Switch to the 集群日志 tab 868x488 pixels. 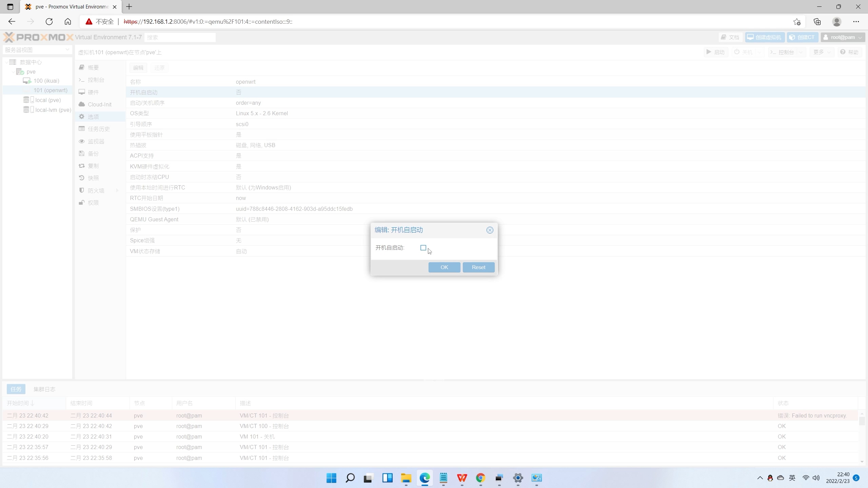coord(44,389)
